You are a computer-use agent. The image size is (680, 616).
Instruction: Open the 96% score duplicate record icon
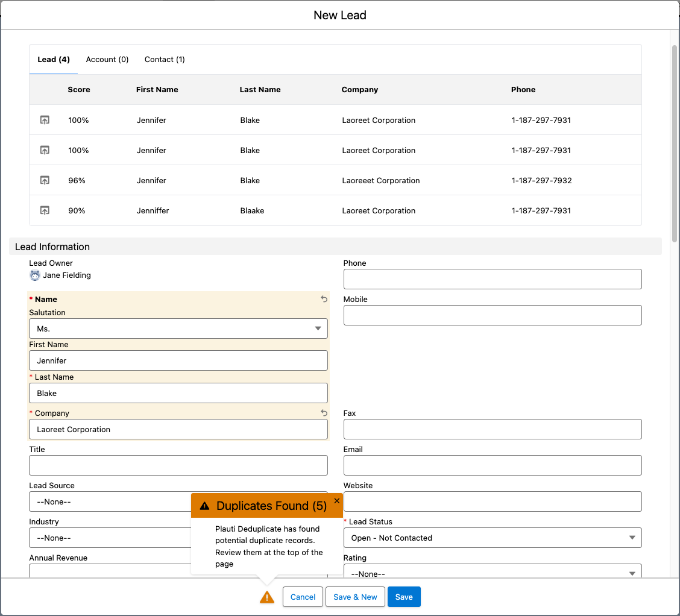pos(45,180)
